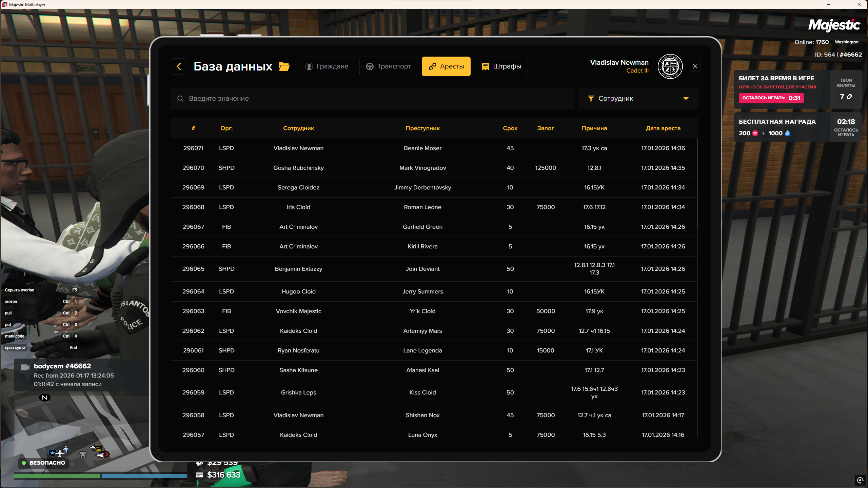Click the folder icon beside База данных
Viewport: 868px width, 488px height.
(x=284, y=66)
